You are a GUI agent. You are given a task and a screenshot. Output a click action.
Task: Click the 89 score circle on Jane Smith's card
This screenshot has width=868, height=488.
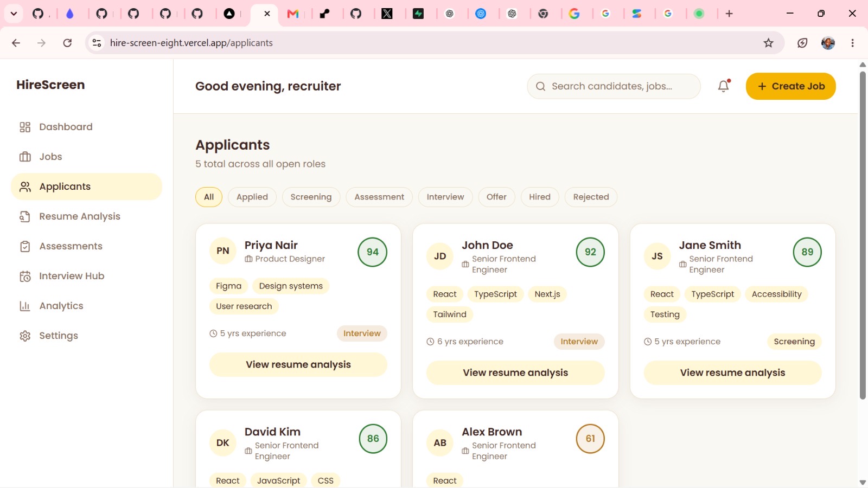pos(807,252)
